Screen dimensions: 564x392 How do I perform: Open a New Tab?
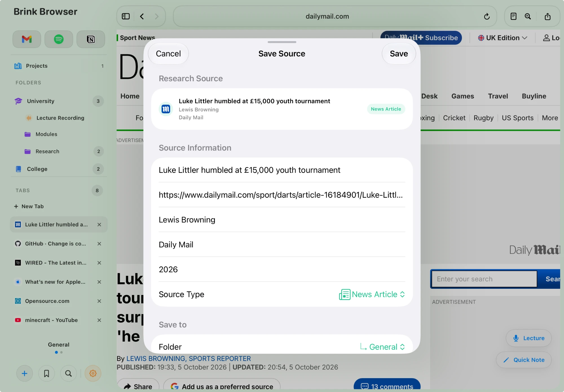(x=29, y=206)
